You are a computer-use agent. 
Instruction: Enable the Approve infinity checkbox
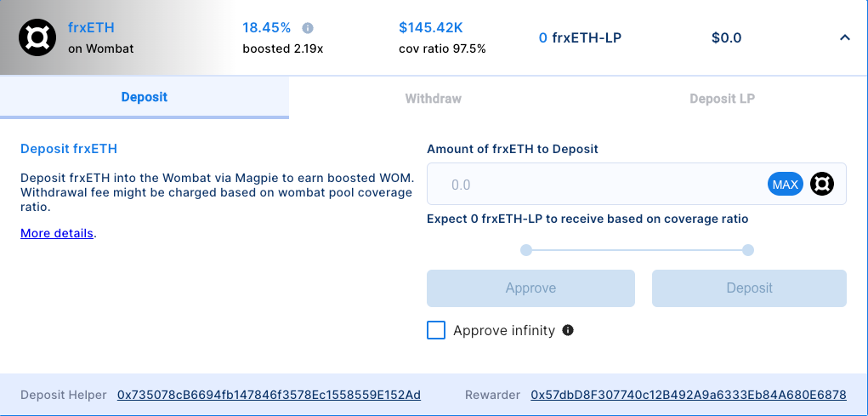click(x=436, y=330)
